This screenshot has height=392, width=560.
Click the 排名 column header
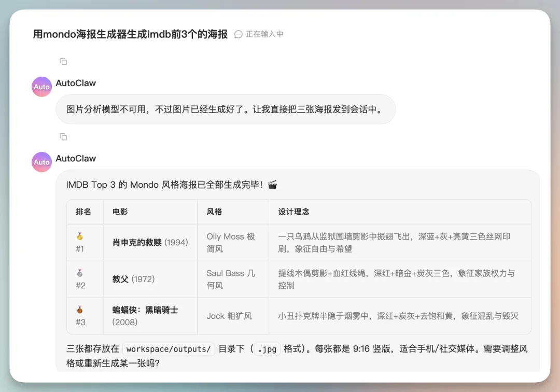point(85,212)
